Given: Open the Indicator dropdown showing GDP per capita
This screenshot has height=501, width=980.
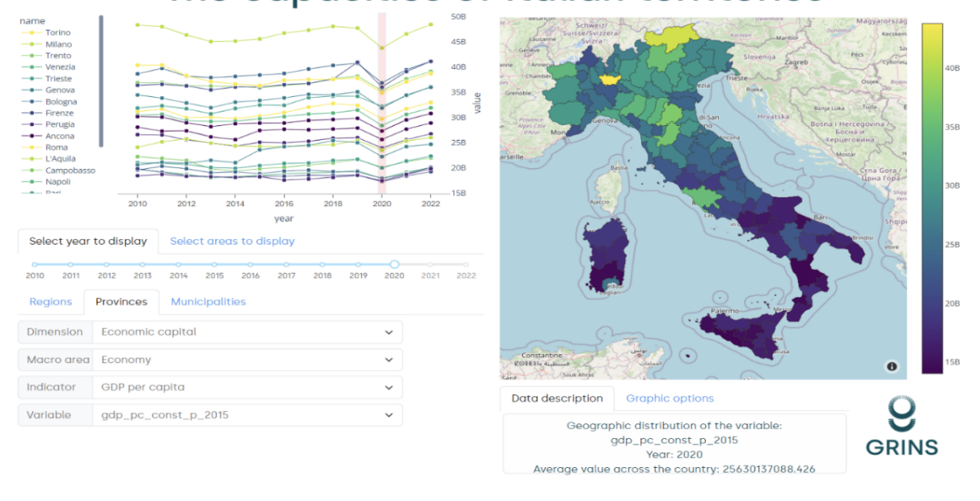Looking at the screenshot, I should [247, 387].
